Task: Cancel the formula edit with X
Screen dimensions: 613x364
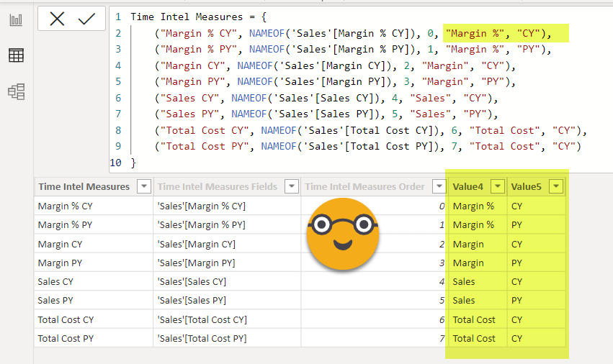Action: tap(57, 19)
